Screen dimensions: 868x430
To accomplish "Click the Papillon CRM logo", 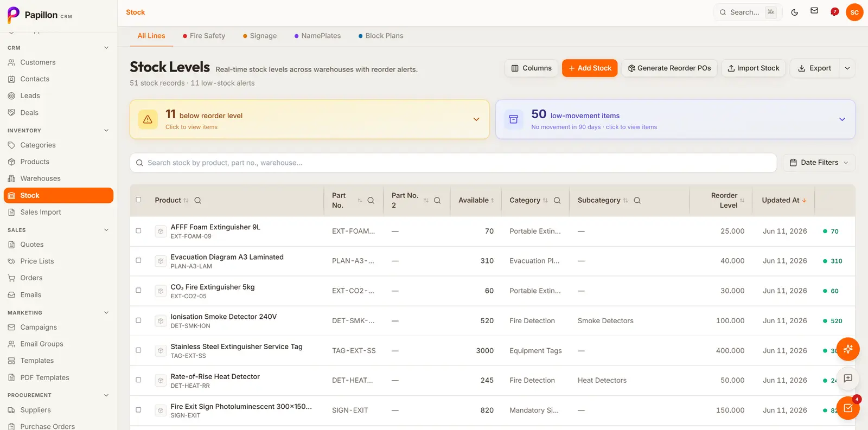I will (40, 15).
